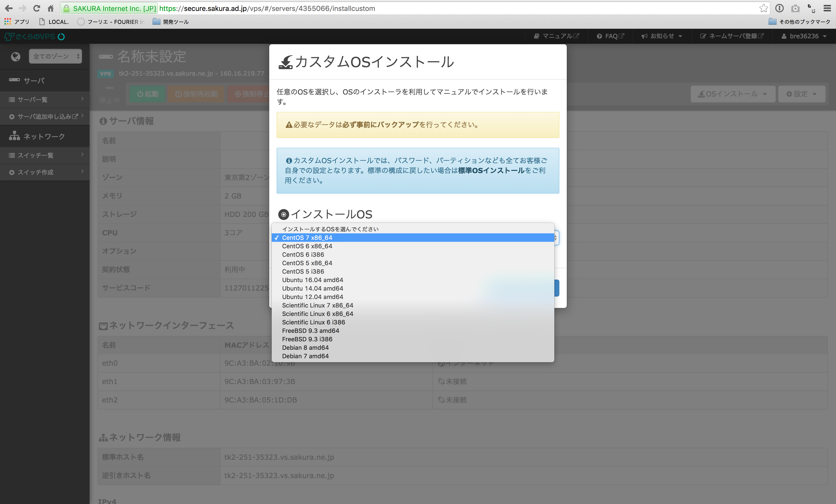
Task: Go to the browser home icon
Action: pyautogui.click(x=51, y=8)
